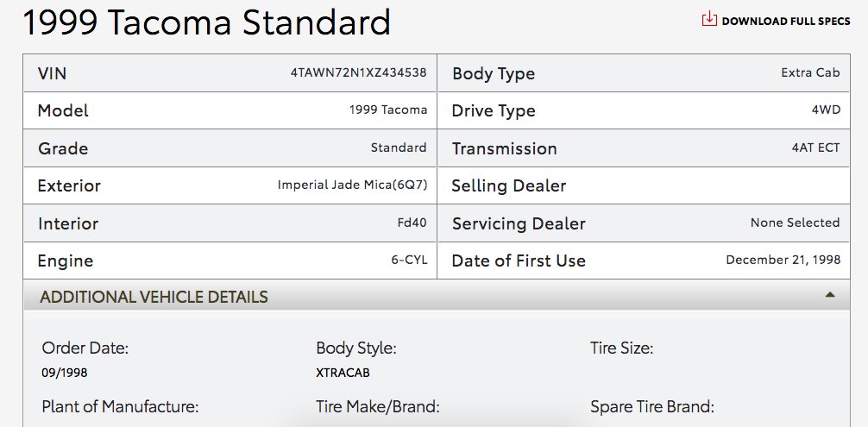Screen dimensions: 868x427
Task: Click the 1999 Tacoma Standard heading
Action: [206, 22]
